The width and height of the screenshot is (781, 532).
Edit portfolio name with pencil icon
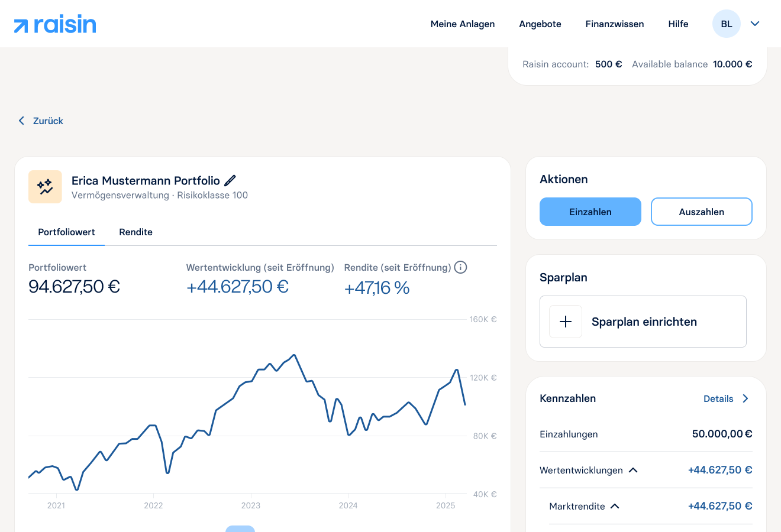(230, 180)
